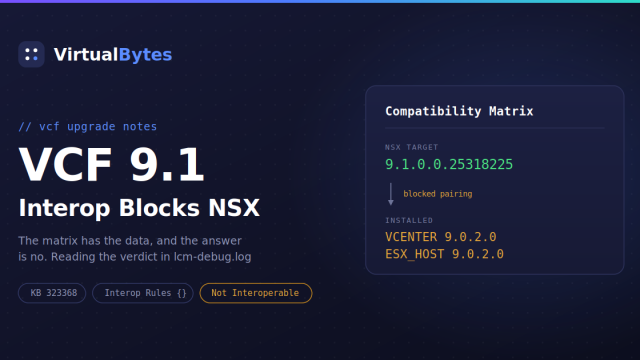Viewport: 640px width, 360px height.
Task: Click 'The matrix has the data' sentence line
Action: [130, 241]
